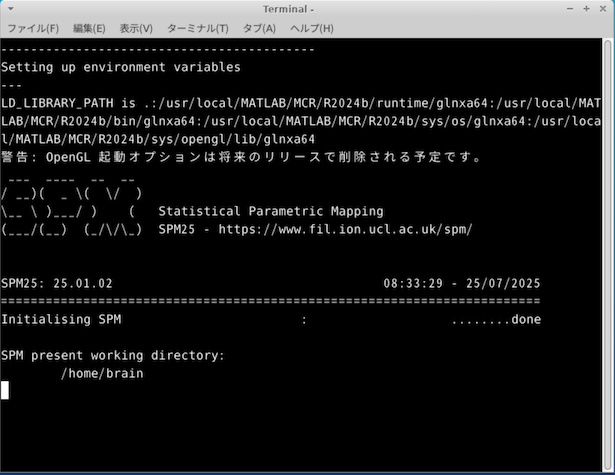This screenshot has width=615, height=475.
Task: Open the タブ(A) menu
Action: tap(259, 28)
